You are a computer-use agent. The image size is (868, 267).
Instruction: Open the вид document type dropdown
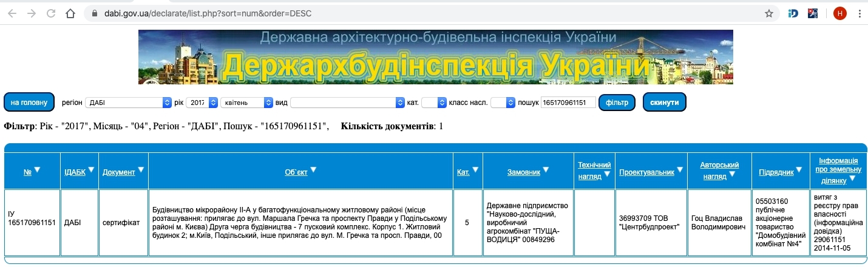[x=347, y=103]
